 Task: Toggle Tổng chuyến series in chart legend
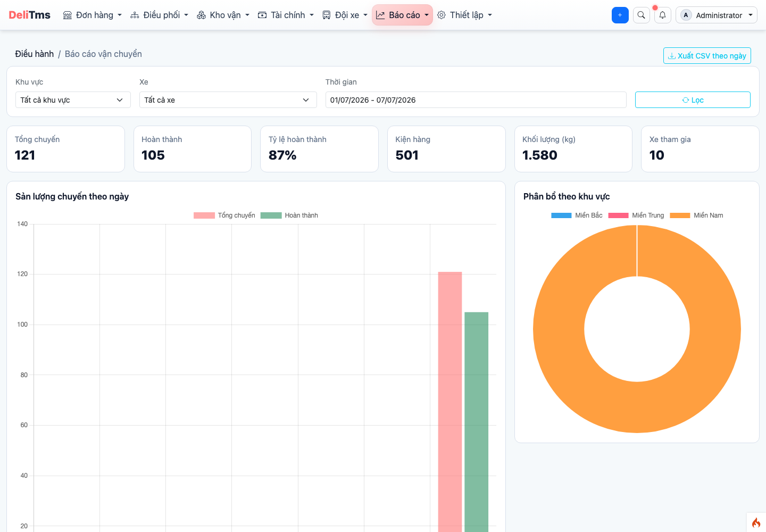(224, 215)
